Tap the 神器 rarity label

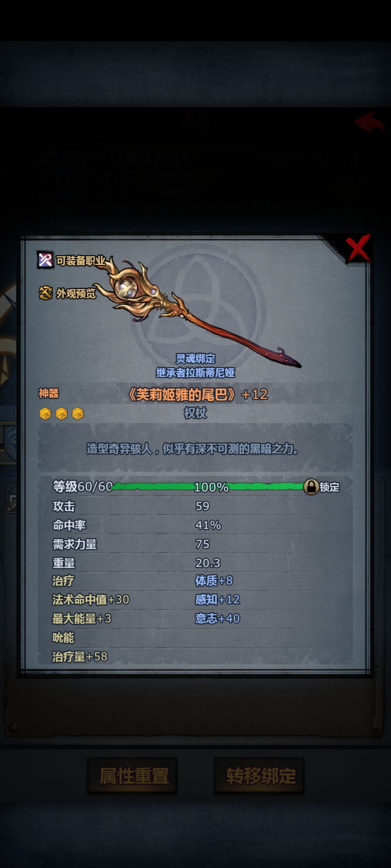tap(49, 393)
